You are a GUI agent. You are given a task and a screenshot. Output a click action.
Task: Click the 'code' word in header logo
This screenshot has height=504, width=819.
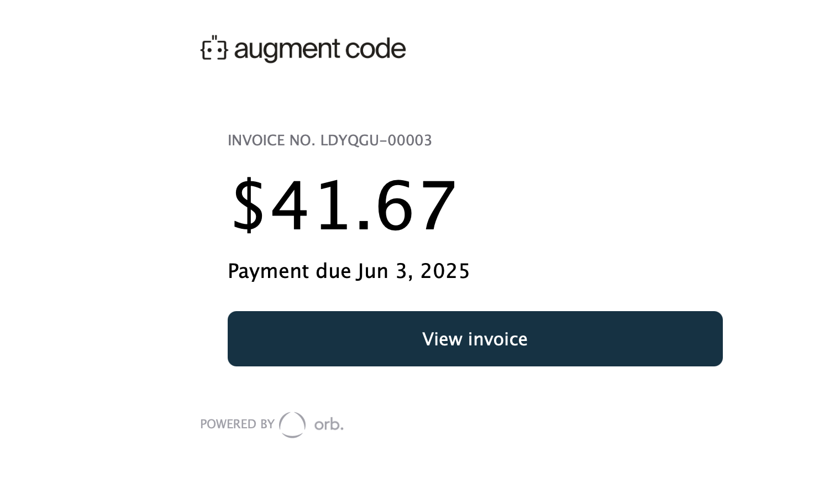point(376,49)
